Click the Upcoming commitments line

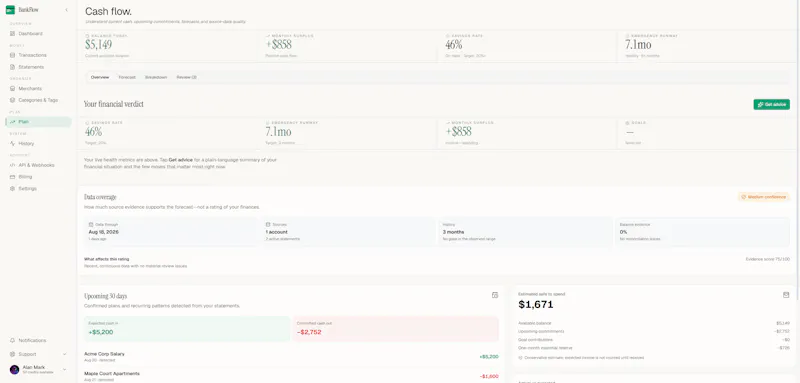coord(654,331)
